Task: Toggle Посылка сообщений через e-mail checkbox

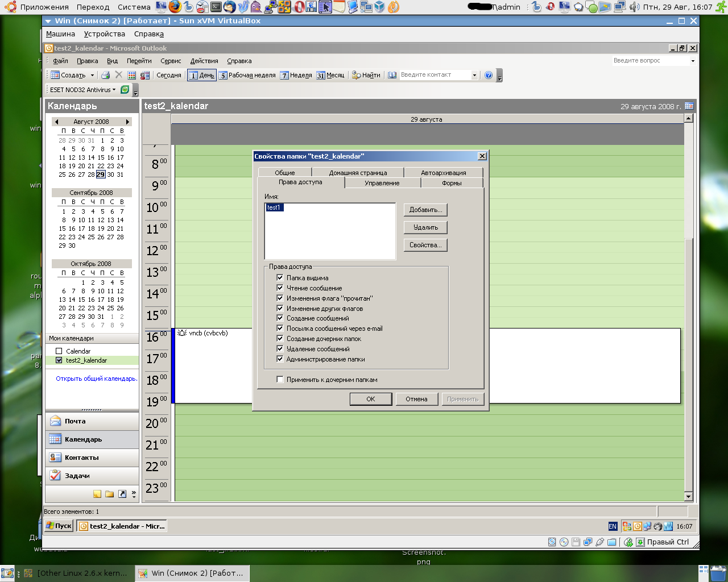Action: (x=280, y=328)
